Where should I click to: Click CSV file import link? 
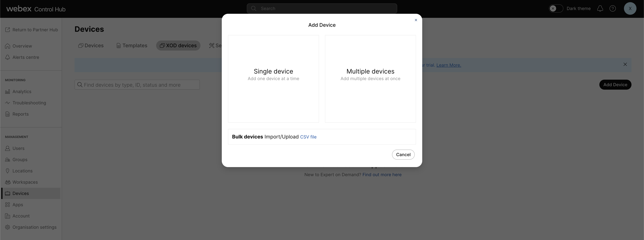pyautogui.click(x=308, y=137)
